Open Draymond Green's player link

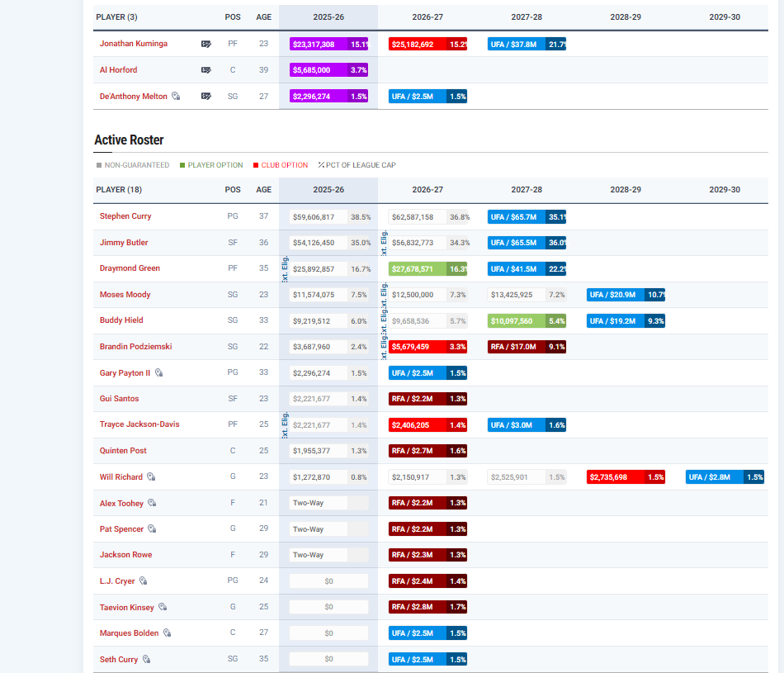[130, 268]
